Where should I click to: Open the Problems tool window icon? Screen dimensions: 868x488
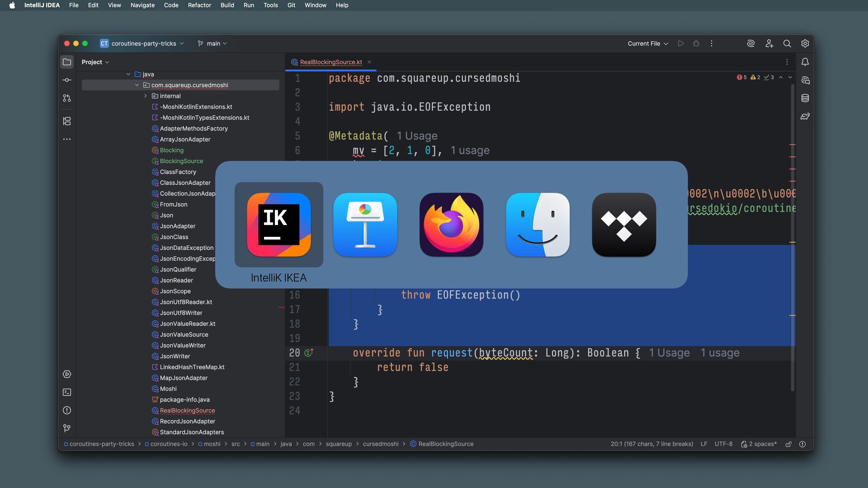67,410
